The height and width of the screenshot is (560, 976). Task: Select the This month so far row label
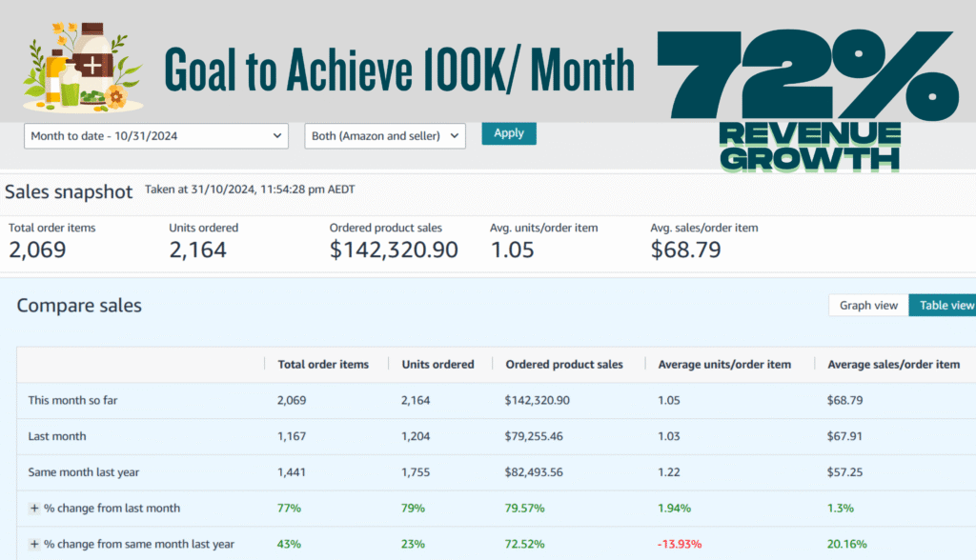(72, 401)
